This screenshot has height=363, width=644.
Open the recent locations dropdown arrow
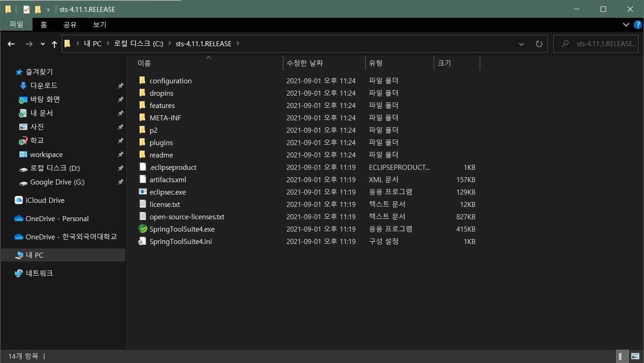[x=43, y=44]
